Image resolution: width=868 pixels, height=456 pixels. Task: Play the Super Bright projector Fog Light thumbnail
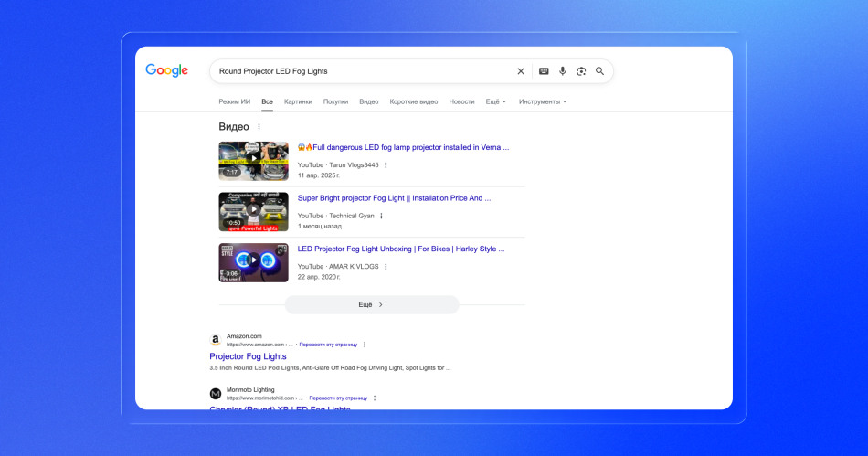pyautogui.click(x=253, y=211)
